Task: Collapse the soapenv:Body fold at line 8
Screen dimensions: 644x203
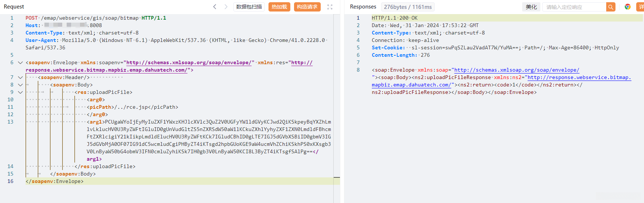Action: [x=20, y=85]
